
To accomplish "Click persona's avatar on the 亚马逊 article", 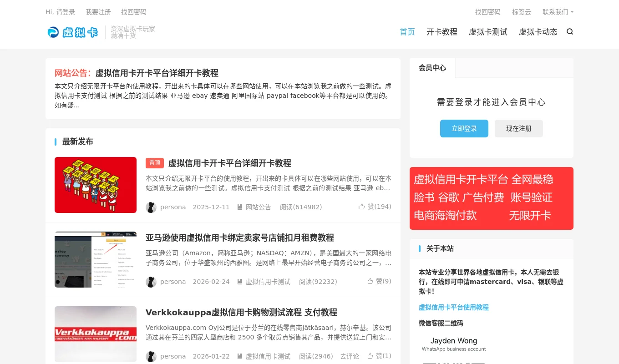I will (x=151, y=282).
